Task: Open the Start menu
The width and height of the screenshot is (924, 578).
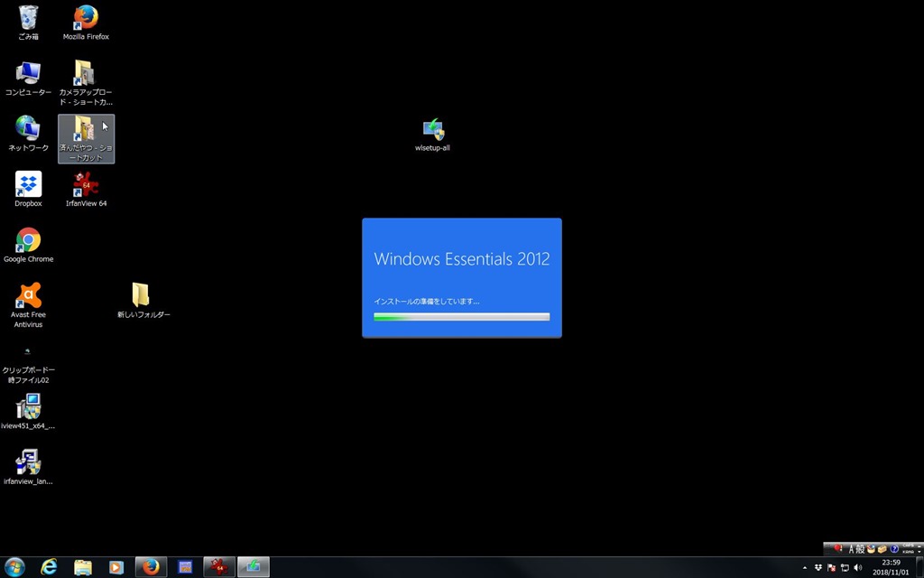Action: pyautogui.click(x=14, y=567)
